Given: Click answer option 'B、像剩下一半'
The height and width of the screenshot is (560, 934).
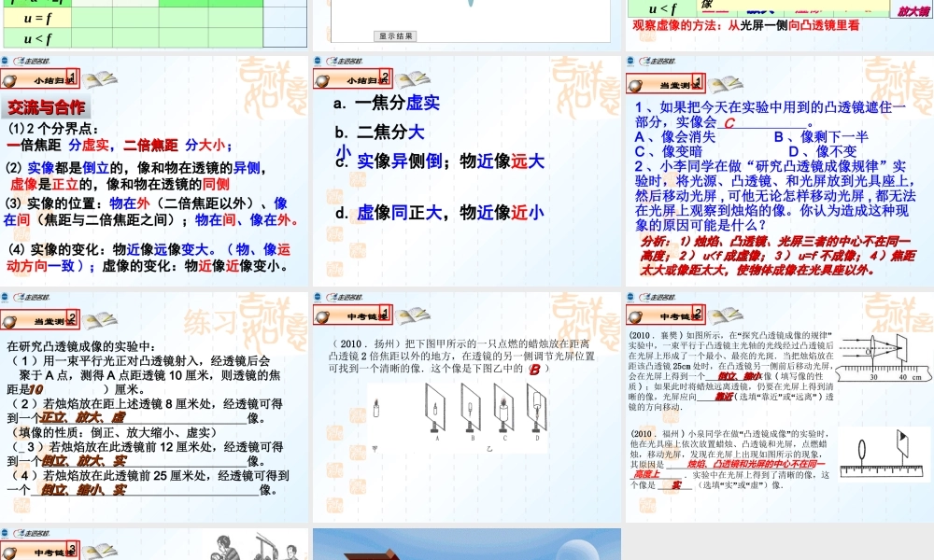Looking at the screenshot, I should (x=821, y=137).
